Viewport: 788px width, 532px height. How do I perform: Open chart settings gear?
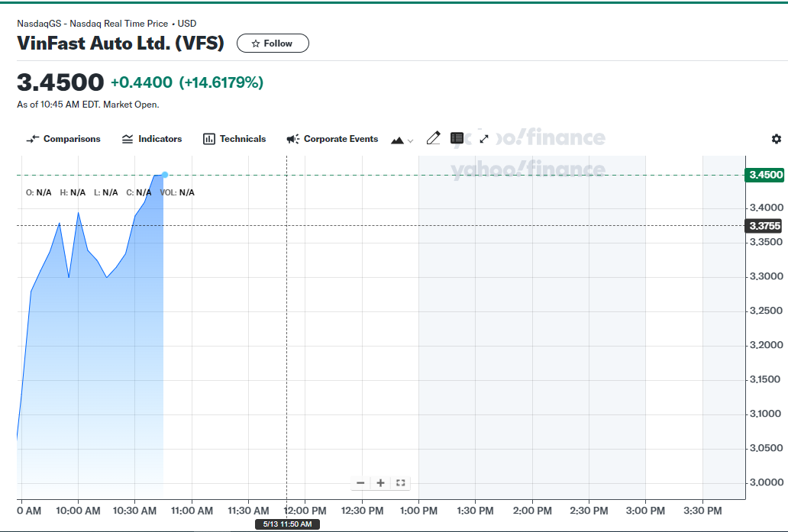click(777, 139)
